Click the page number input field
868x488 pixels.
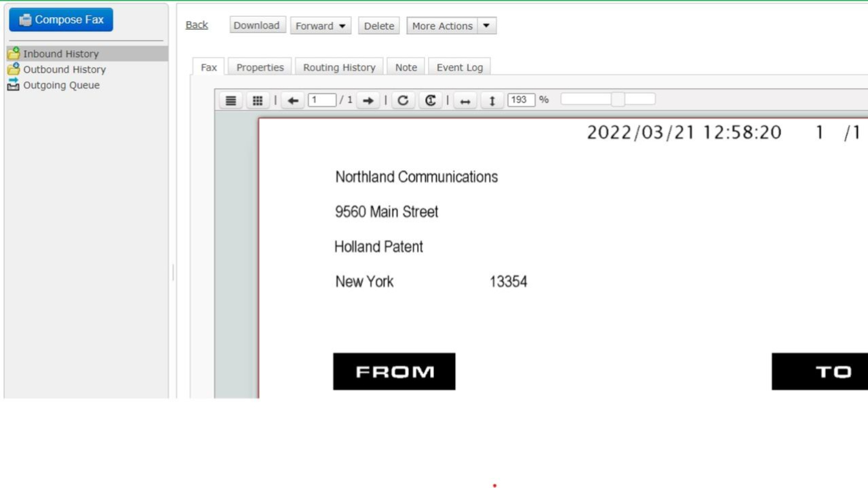322,100
